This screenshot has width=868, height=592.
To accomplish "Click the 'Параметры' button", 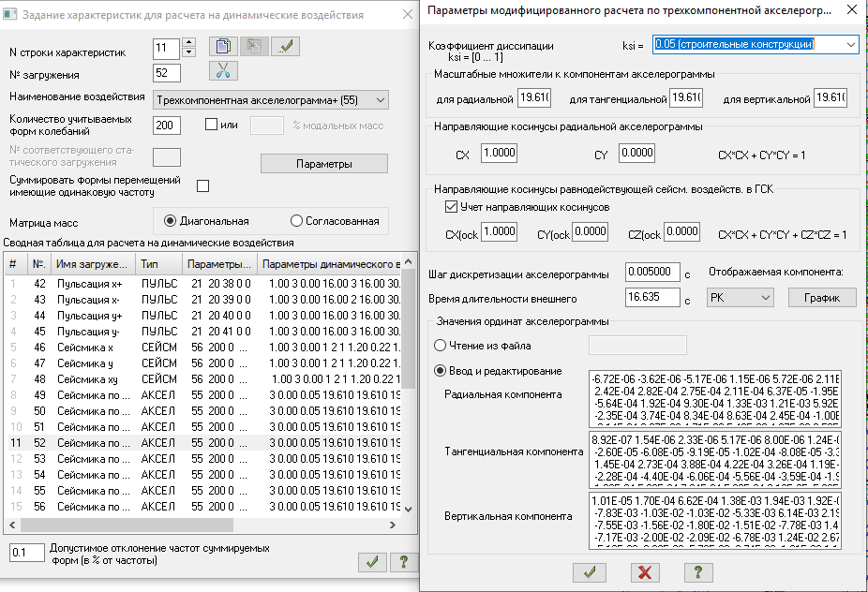I will [323, 164].
